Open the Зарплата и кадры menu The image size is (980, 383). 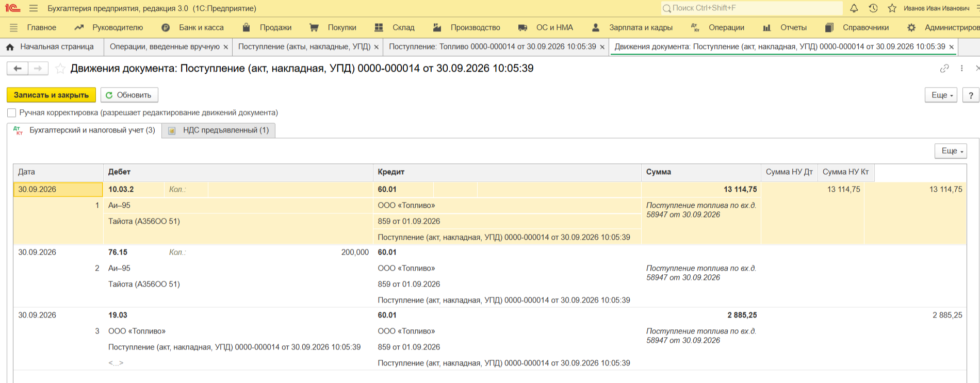632,27
